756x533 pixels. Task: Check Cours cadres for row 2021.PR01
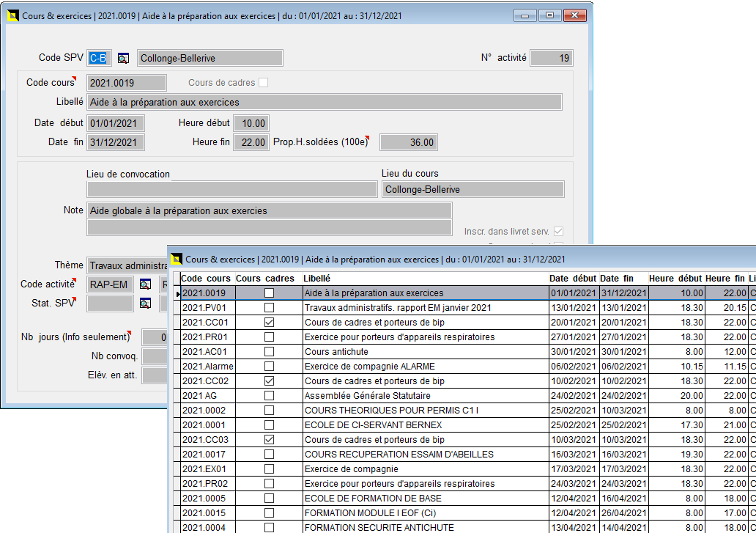[x=270, y=336]
